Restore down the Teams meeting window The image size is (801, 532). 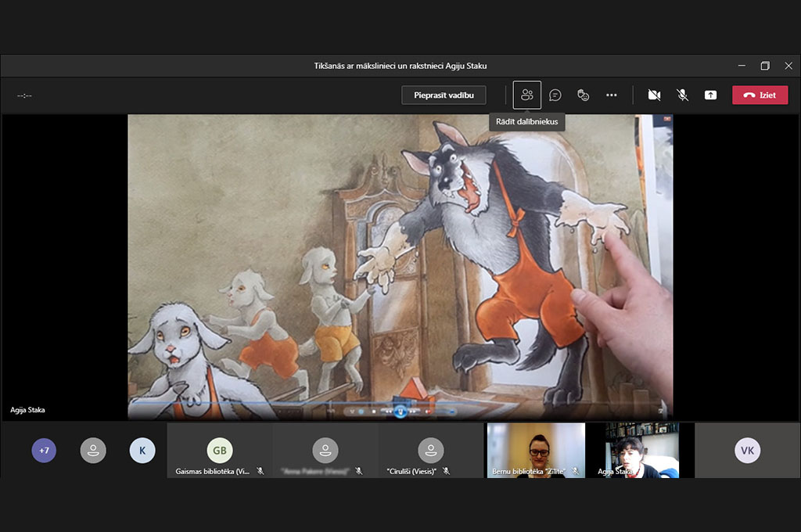pos(765,66)
